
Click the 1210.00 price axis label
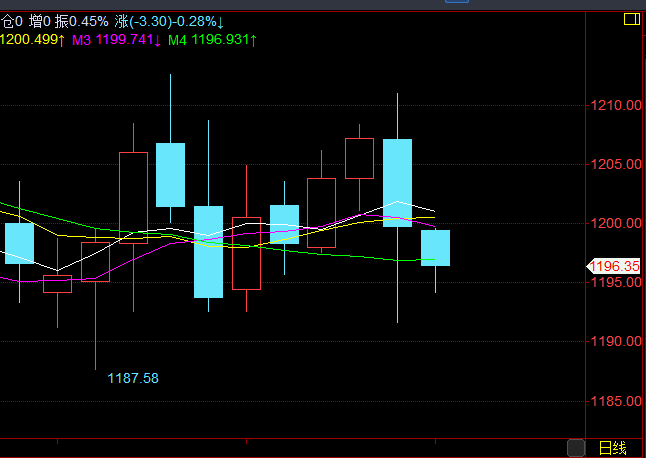(615, 105)
